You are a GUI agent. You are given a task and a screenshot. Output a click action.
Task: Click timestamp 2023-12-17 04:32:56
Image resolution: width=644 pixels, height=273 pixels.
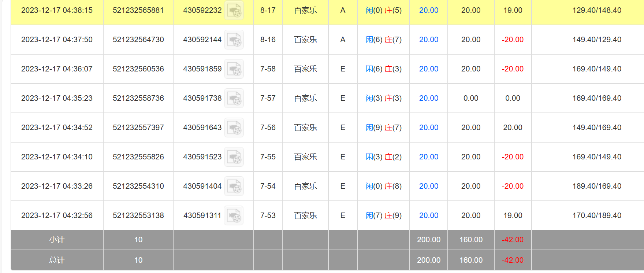click(x=57, y=215)
